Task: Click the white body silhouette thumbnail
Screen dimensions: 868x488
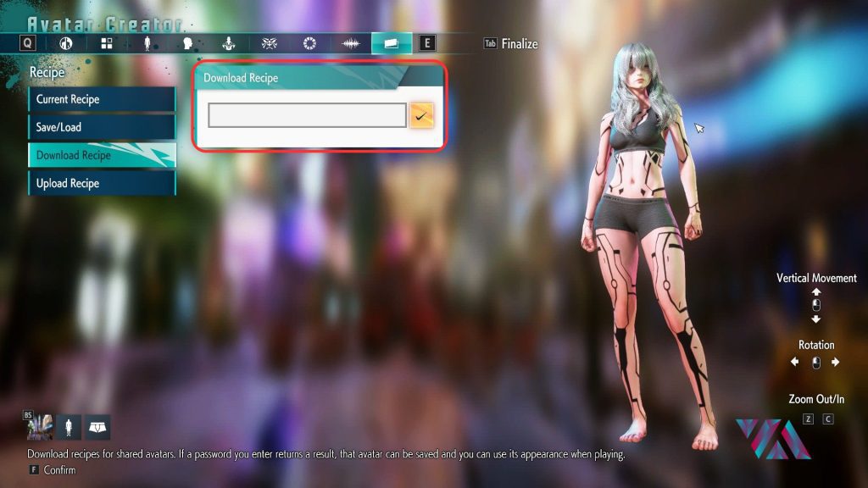Action: (x=69, y=427)
